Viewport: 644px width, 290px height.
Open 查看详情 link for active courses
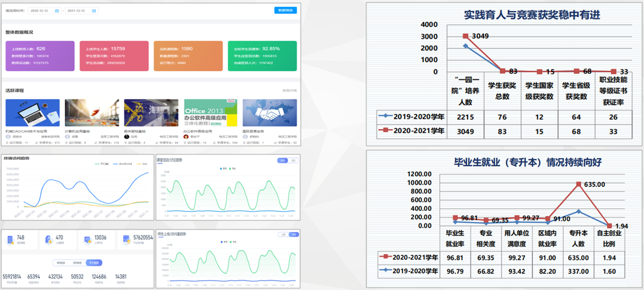tap(289, 90)
